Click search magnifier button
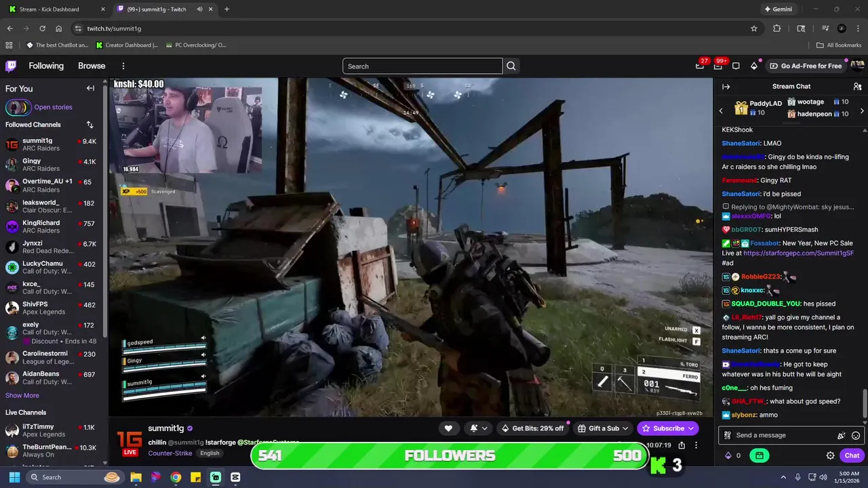Image resolution: width=868 pixels, height=488 pixels. coord(511,66)
